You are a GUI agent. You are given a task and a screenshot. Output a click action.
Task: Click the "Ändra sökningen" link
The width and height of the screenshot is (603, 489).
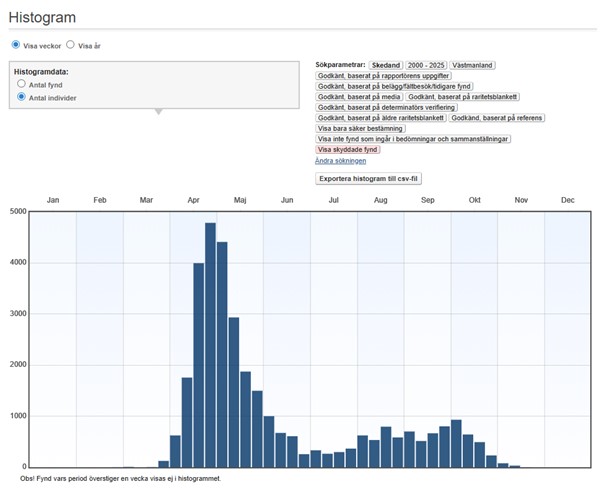click(341, 160)
